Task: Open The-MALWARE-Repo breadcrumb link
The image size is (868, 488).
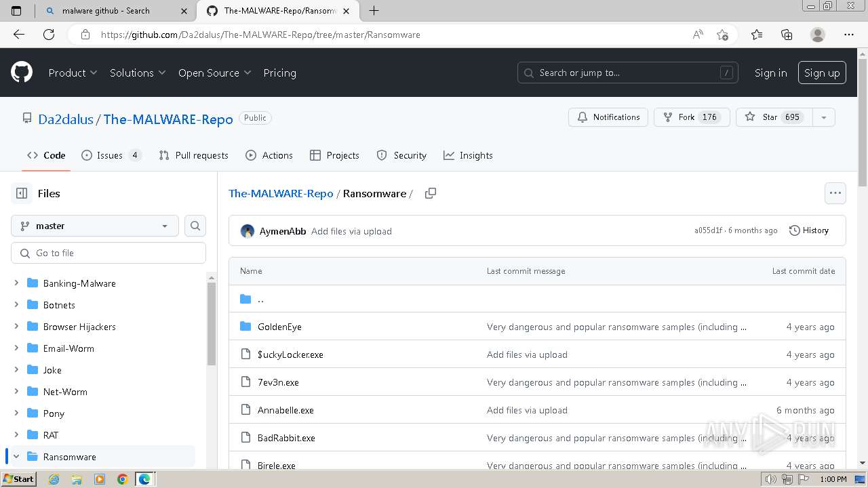Action: pyautogui.click(x=281, y=193)
